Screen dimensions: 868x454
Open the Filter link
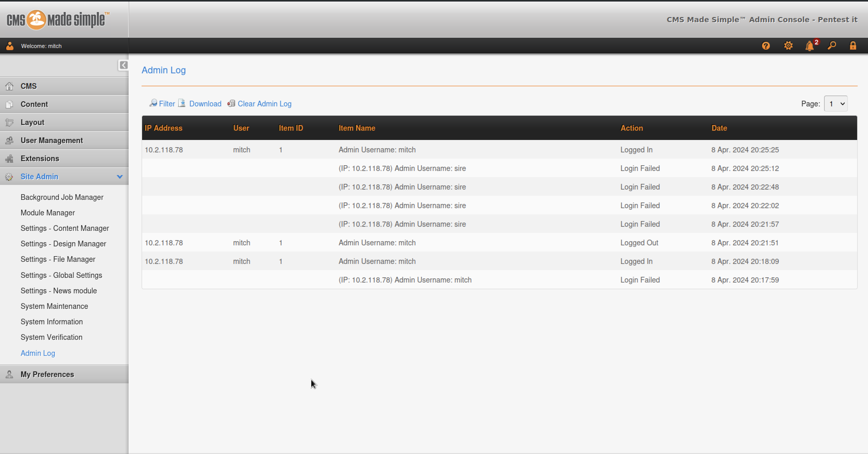(x=167, y=104)
